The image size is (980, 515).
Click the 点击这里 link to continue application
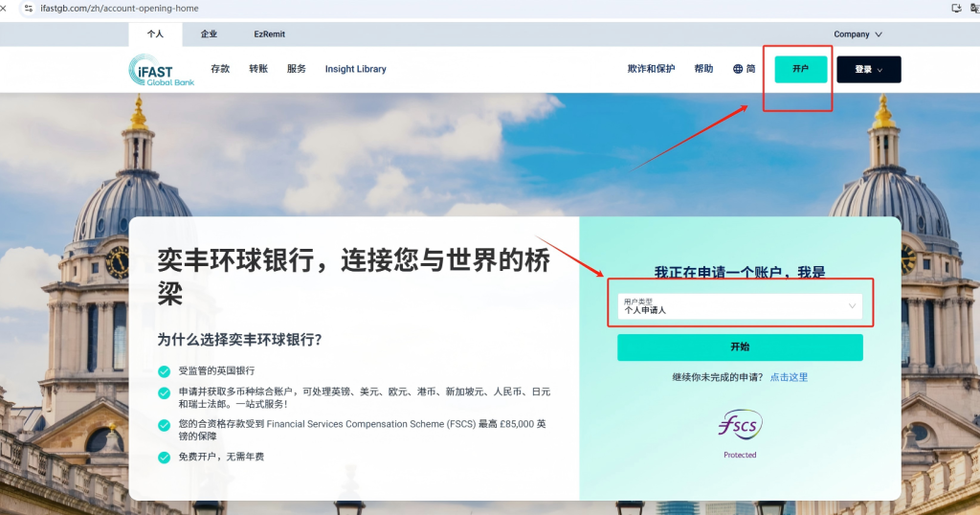[x=789, y=377]
